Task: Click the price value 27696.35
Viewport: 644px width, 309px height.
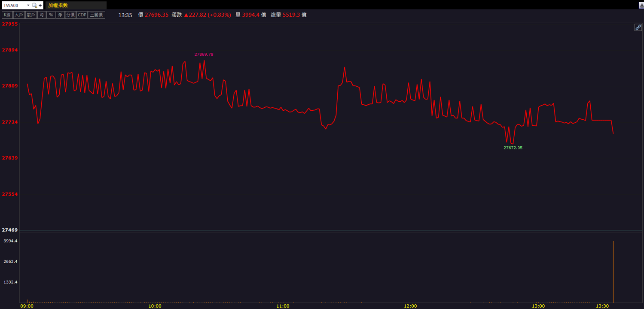Action: coord(156,15)
